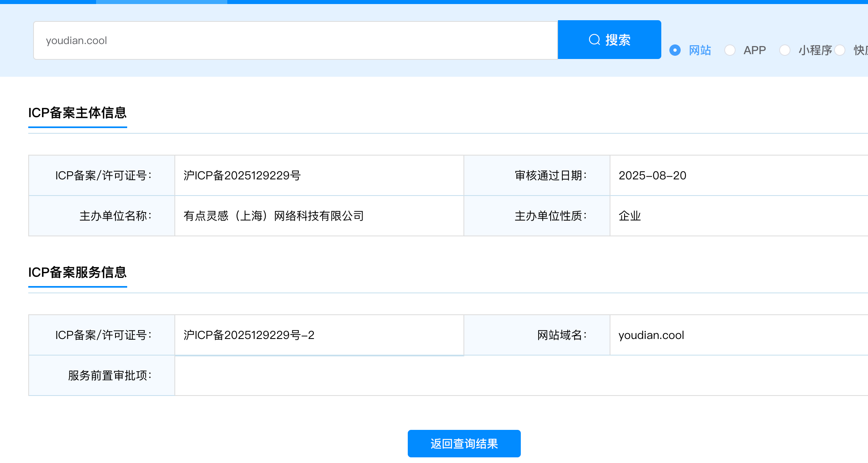Click the light blue progress segment at top
The image size is (868, 463).
tap(161, 2)
